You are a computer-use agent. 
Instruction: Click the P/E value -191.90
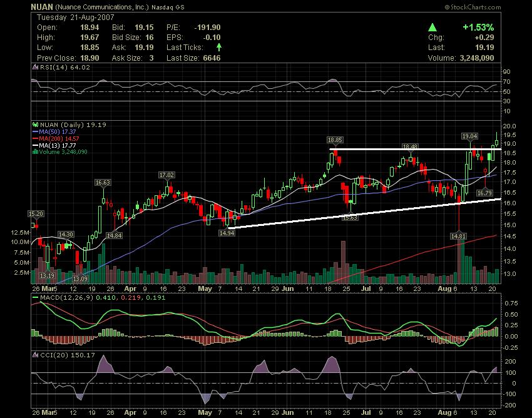click(207, 28)
